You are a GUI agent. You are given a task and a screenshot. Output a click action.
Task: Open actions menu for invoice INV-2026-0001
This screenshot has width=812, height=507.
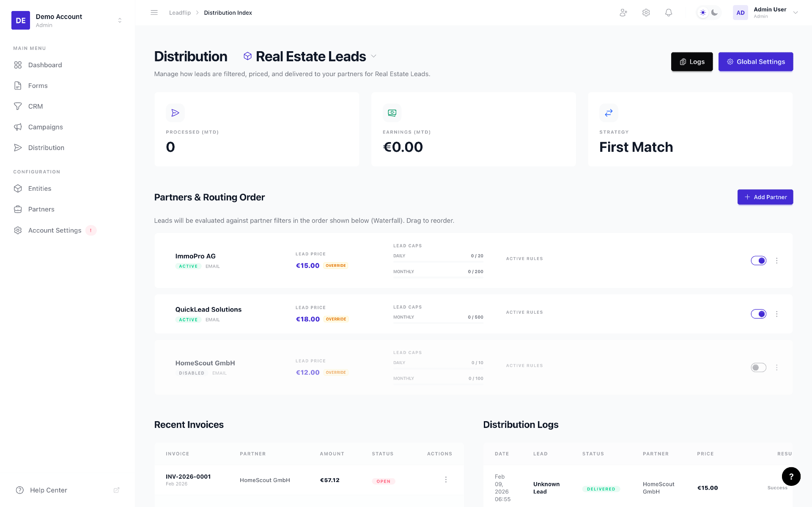click(x=446, y=479)
